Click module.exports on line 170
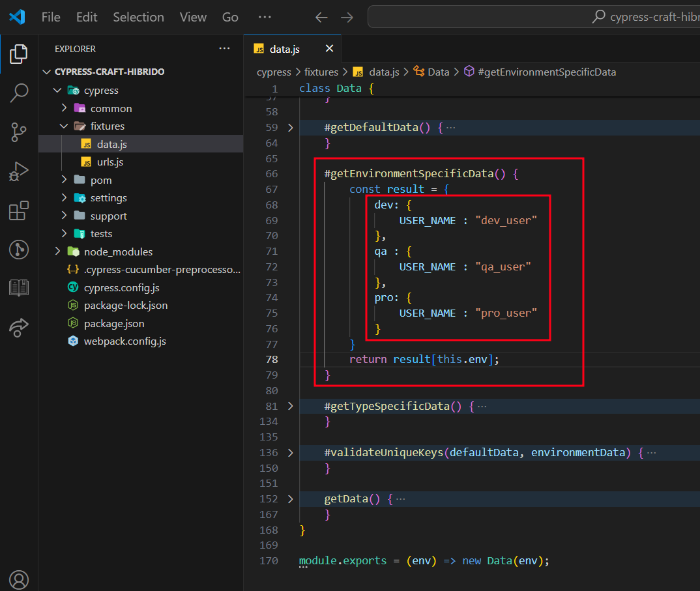Viewport: 700px width, 591px height. (342, 561)
